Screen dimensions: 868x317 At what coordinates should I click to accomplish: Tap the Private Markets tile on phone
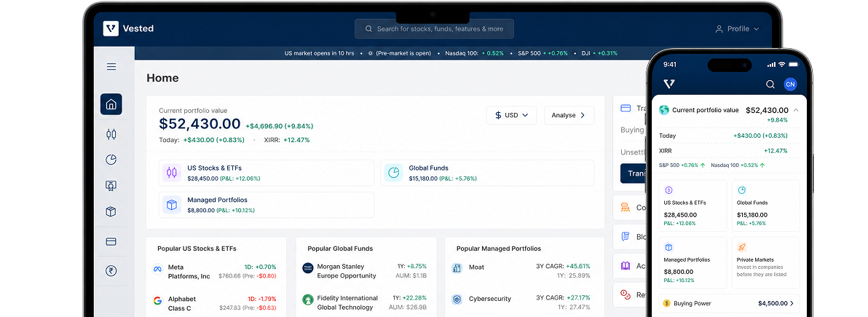[x=765, y=262]
